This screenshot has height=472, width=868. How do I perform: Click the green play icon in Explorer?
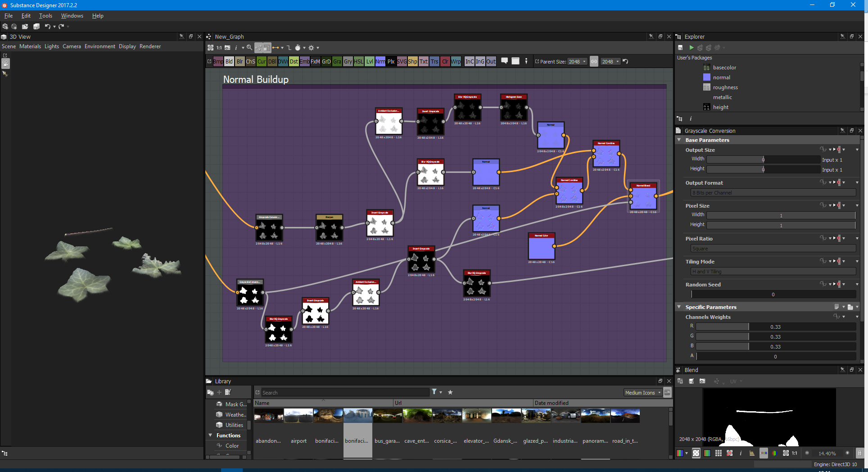tap(692, 48)
